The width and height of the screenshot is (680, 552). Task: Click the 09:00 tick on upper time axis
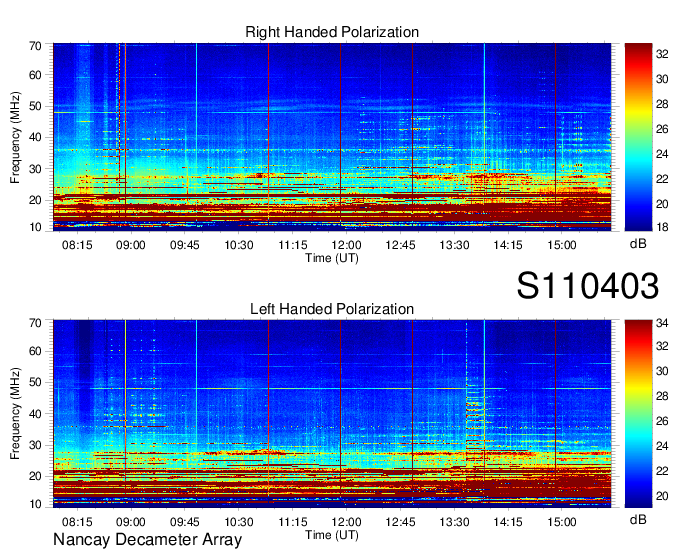point(131,245)
